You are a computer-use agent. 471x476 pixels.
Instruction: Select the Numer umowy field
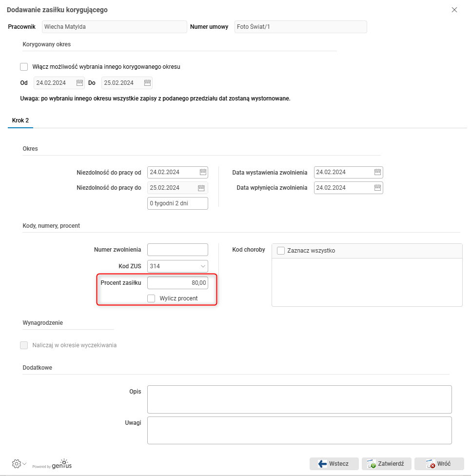click(x=300, y=27)
